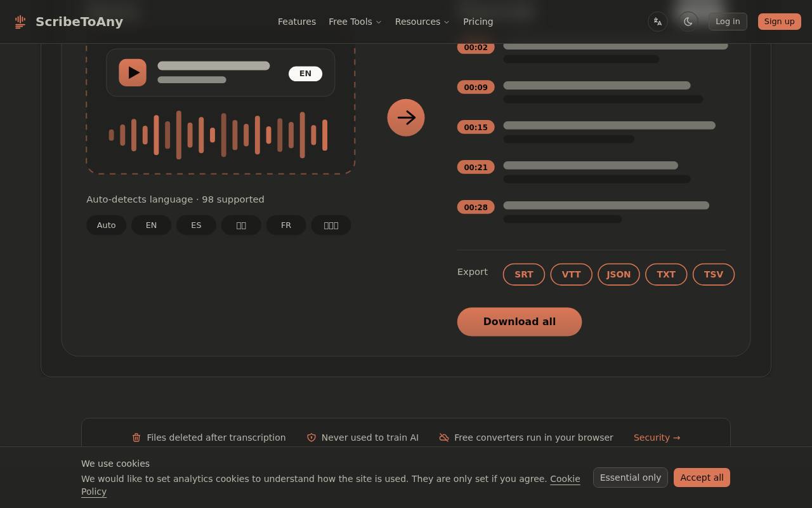Choose SRT export format
The width and height of the screenshot is (812, 508).
tap(524, 274)
